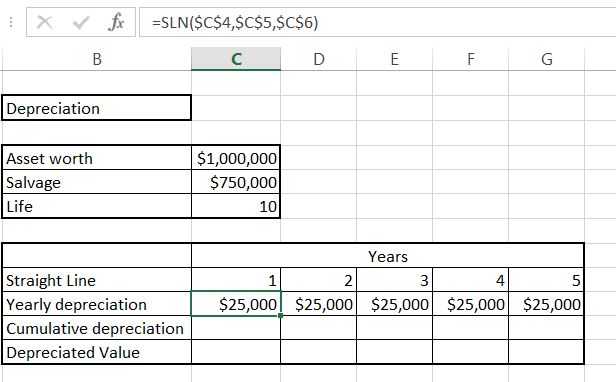The image size is (616, 382).
Task: Select the Salvage $750,000 cell
Action: click(236, 182)
